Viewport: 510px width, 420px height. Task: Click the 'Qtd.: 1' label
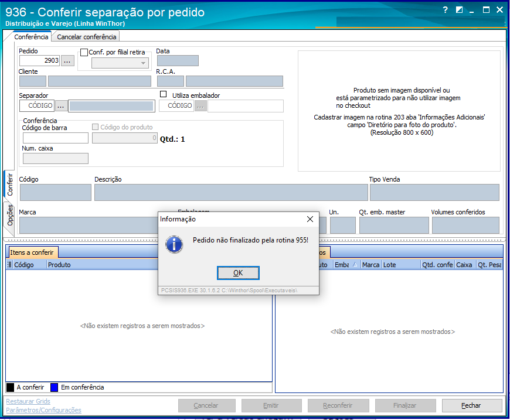(172, 139)
